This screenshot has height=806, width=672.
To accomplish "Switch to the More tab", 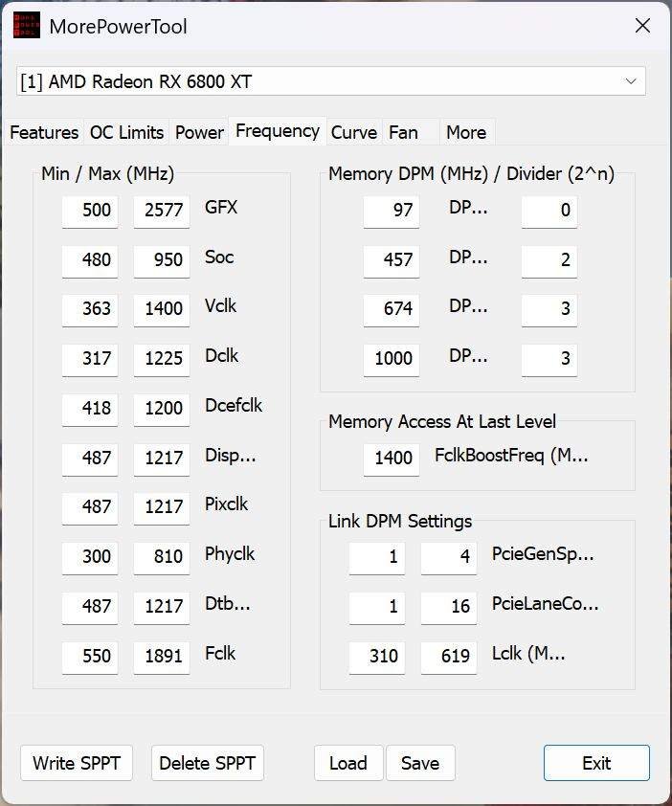I will tap(466, 132).
